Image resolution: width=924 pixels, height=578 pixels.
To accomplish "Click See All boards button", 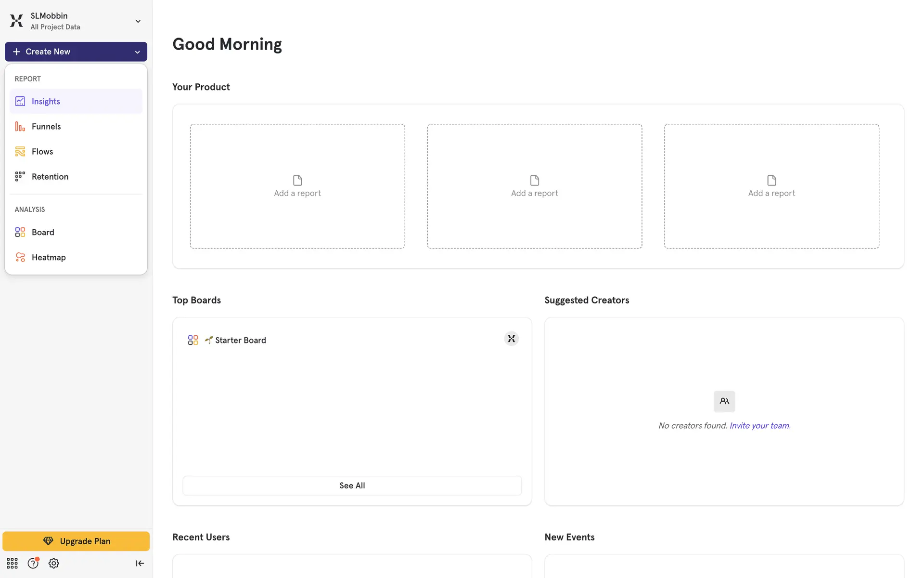I will [x=352, y=486].
